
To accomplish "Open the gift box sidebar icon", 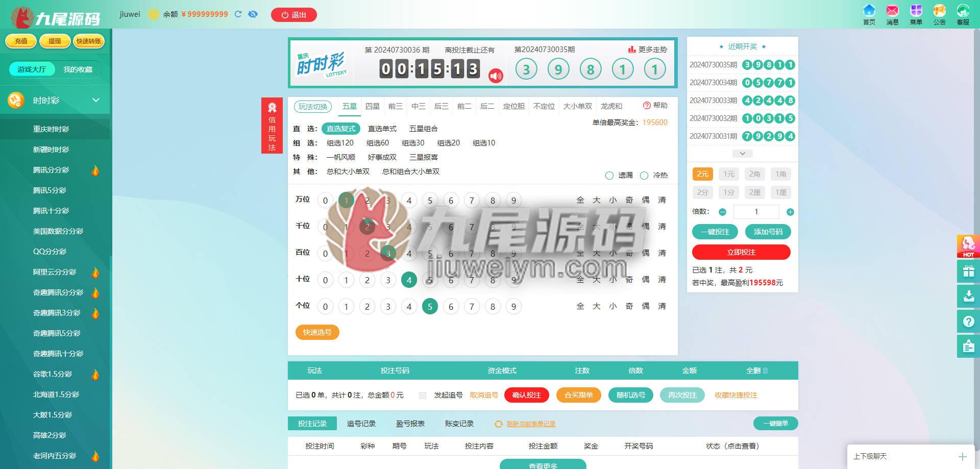I will tap(968, 271).
